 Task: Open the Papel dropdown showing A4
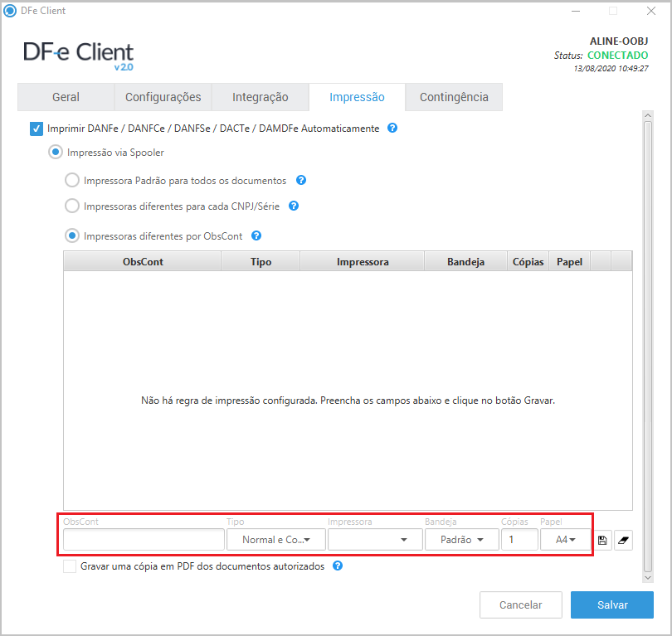click(x=565, y=540)
